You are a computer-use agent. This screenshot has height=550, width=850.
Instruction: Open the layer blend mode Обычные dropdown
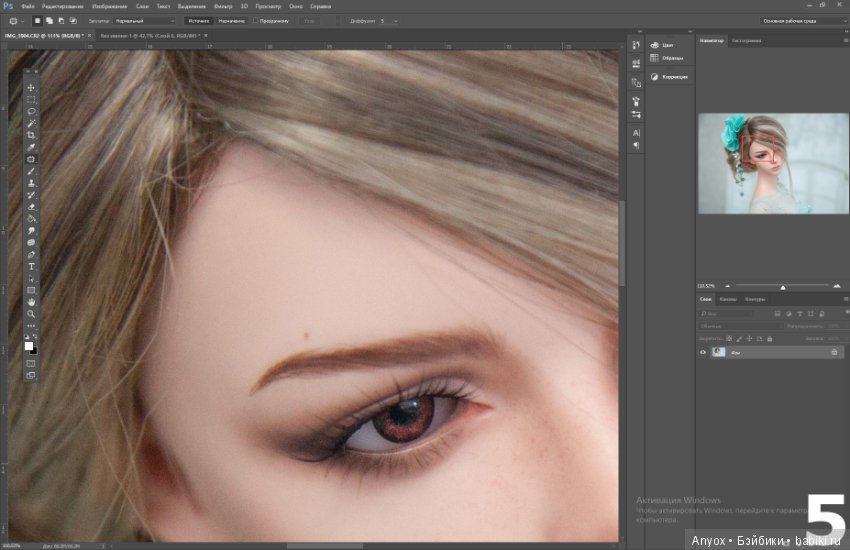(x=740, y=326)
